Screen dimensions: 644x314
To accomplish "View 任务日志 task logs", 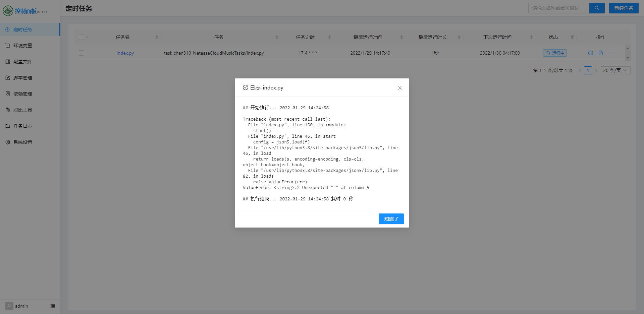I will 22,126.
